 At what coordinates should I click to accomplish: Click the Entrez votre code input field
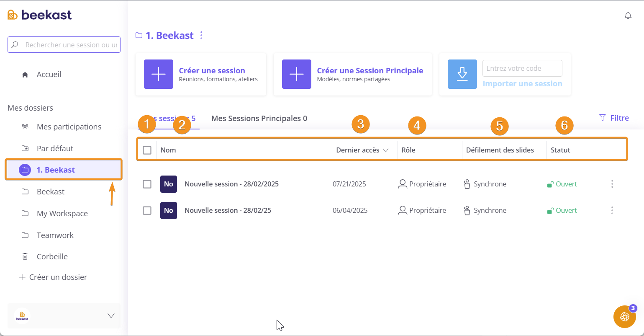pyautogui.click(x=522, y=68)
